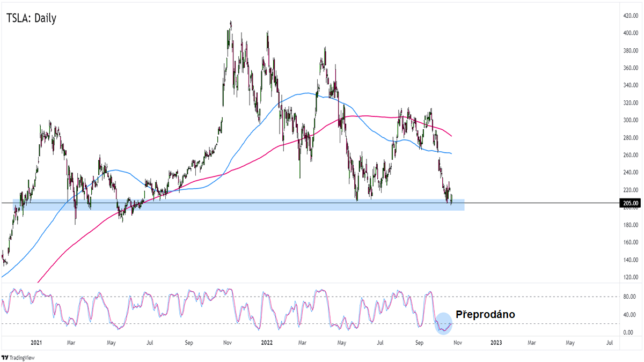This screenshot has height=362, width=644.
Task: Click the Nov label left of 2022
Action: click(x=227, y=342)
